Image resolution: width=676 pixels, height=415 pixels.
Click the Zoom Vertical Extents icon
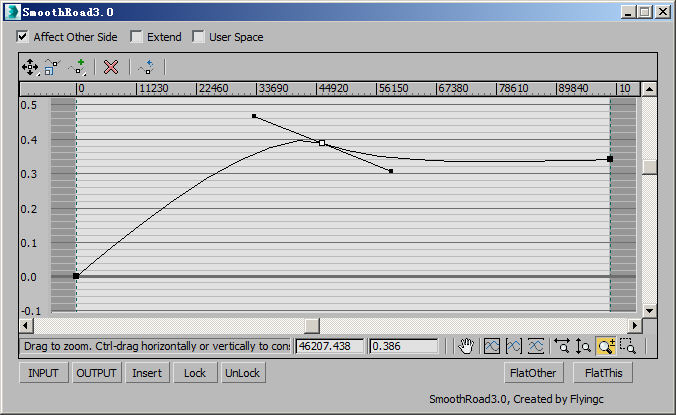[536, 346]
